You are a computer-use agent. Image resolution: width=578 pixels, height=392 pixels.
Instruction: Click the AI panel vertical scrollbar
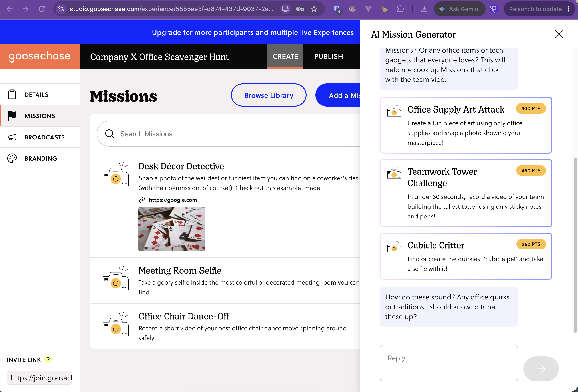[x=575, y=245]
